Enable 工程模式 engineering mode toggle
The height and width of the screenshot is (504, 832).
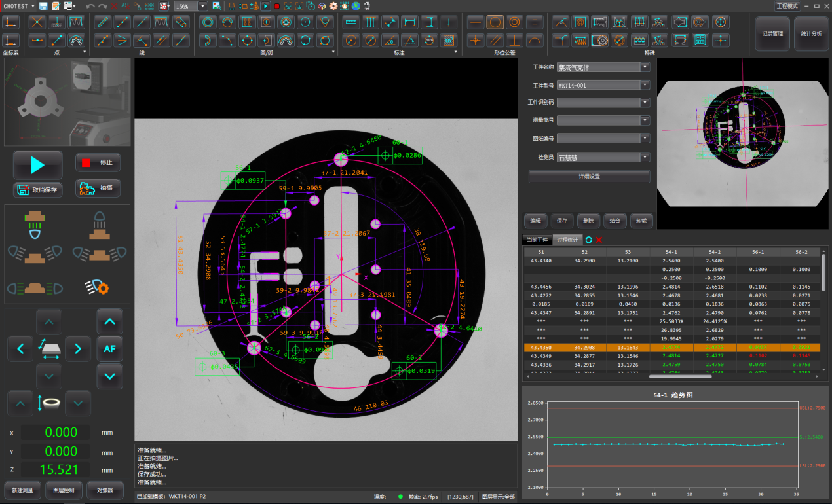787,6
